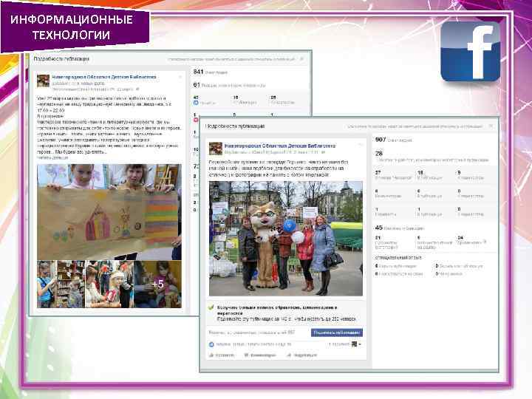Image resolution: width=532 pixels, height=399 pixels.
Task: Click the Comment action under front post
Action: [260, 355]
